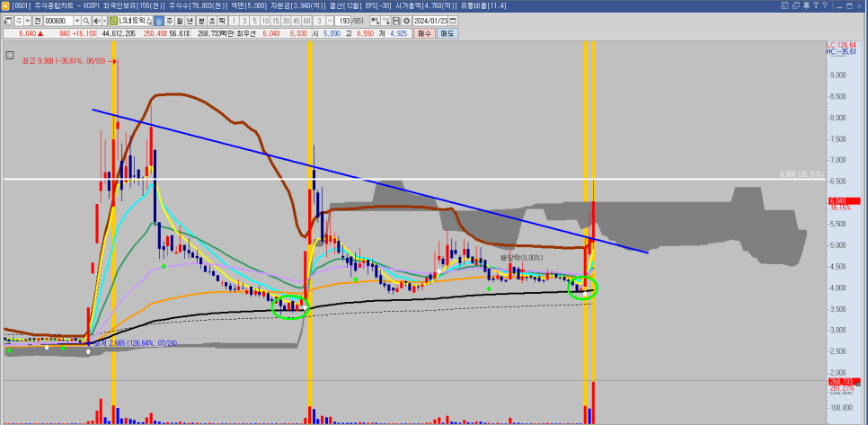Viewport: 868px width, 425px height.
Task: Click the stock code field showing 000680
Action: tap(58, 21)
